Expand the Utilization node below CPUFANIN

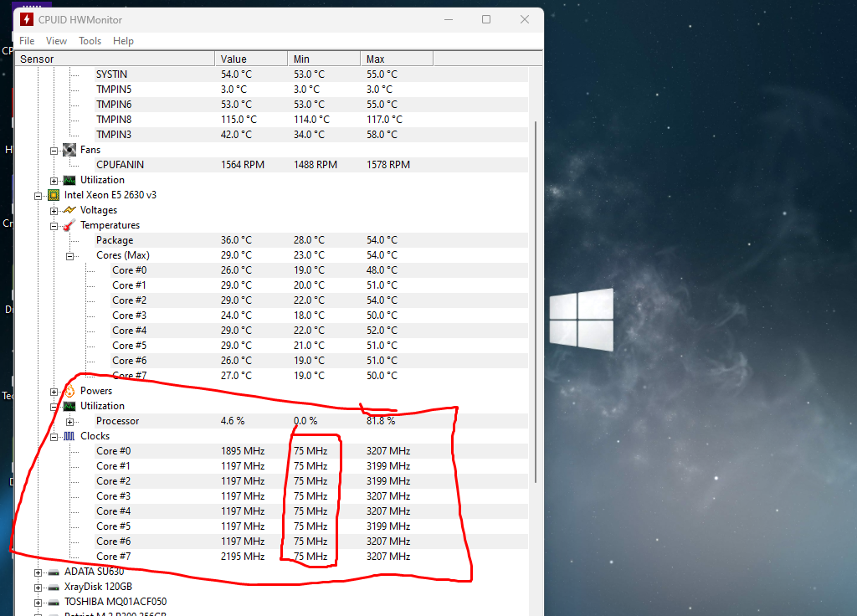pos(54,181)
